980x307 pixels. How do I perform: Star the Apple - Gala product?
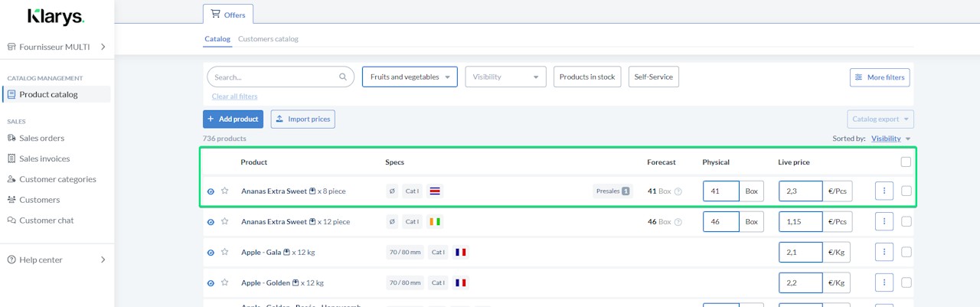[x=224, y=252]
